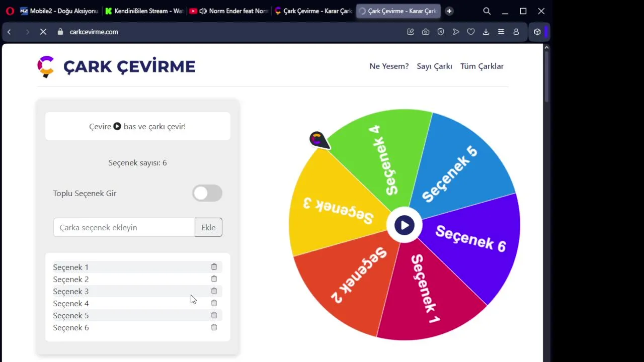Viewport: 644px width, 362px height.
Task: Click the Çevire bas ve çarkı çevir! message
Action: [137, 126]
